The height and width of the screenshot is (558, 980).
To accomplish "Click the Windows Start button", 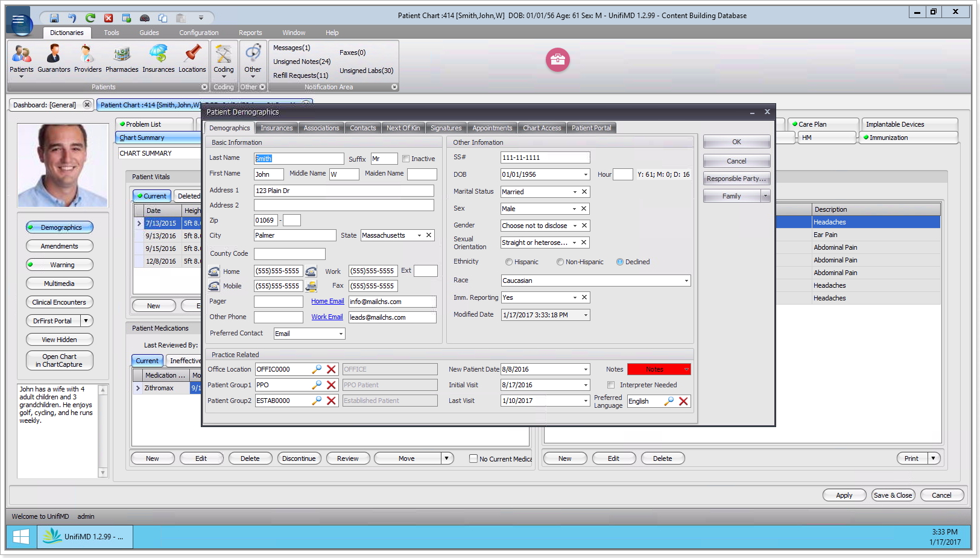I will click(21, 536).
